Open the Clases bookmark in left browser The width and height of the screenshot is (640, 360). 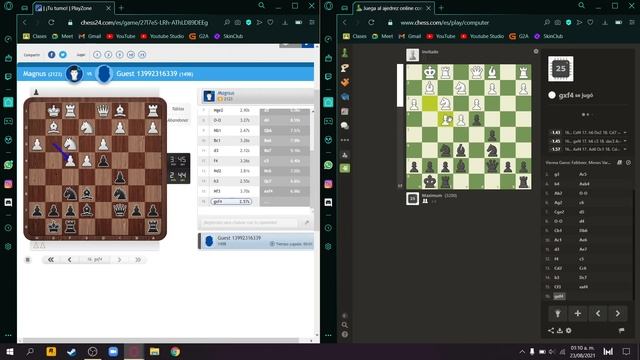click(35, 36)
